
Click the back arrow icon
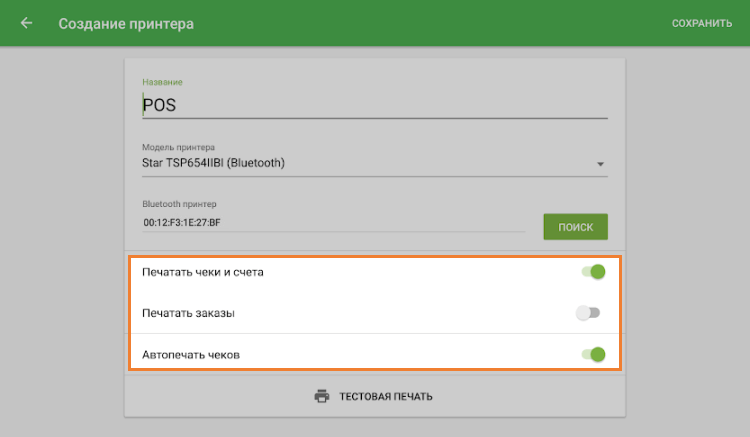[27, 23]
